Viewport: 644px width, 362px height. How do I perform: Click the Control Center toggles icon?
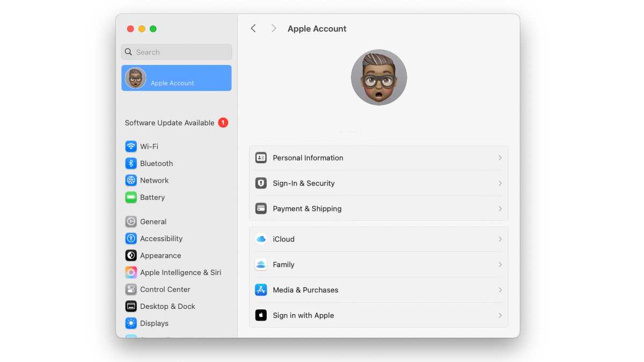[x=130, y=289]
